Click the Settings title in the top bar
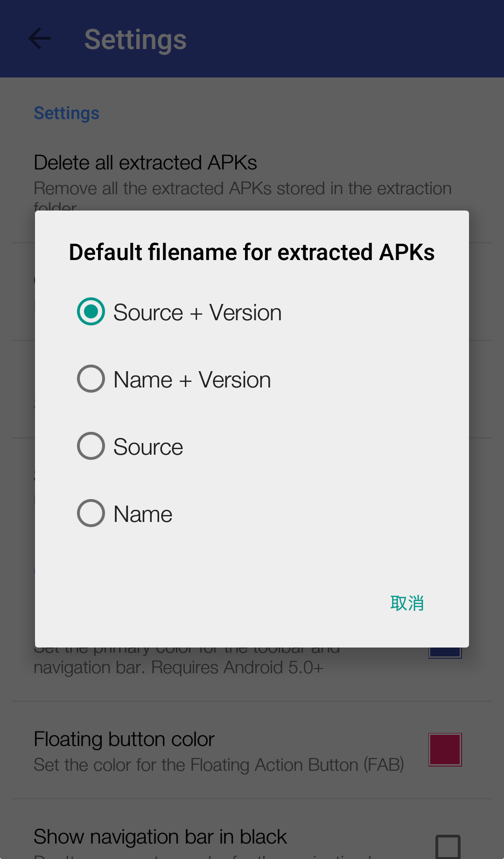The height and width of the screenshot is (859, 504). tap(135, 40)
